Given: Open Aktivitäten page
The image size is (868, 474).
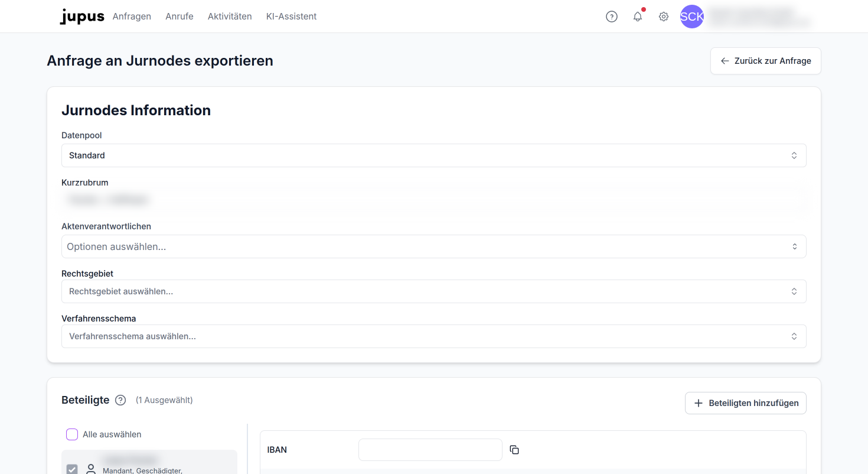Looking at the screenshot, I should tap(230, 17).
